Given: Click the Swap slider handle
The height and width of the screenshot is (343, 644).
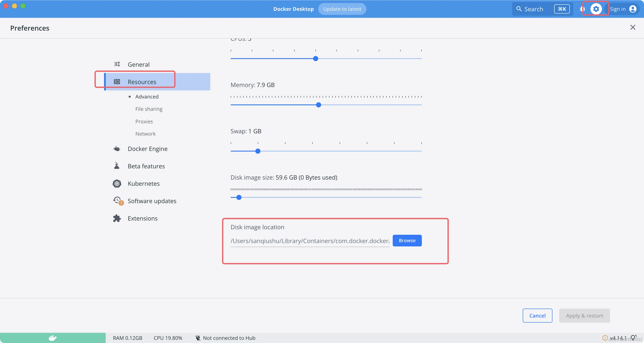Looking at the screenshot, I should tap(258, 151).
